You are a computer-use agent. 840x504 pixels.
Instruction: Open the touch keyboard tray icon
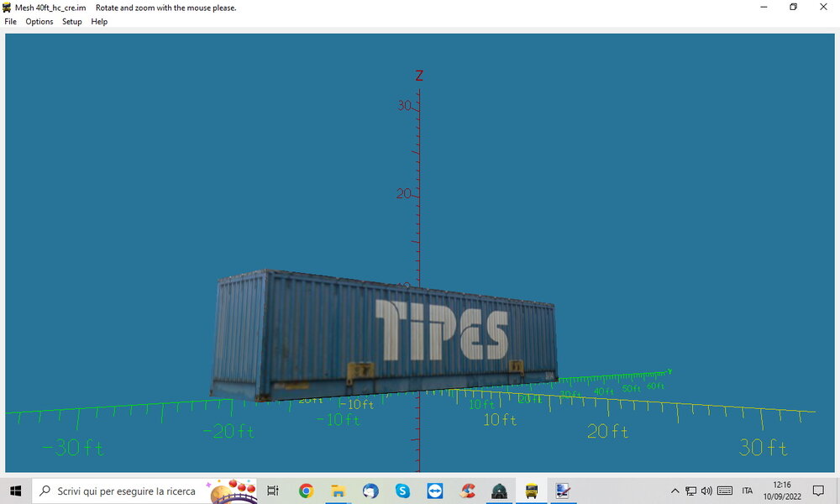725,491
